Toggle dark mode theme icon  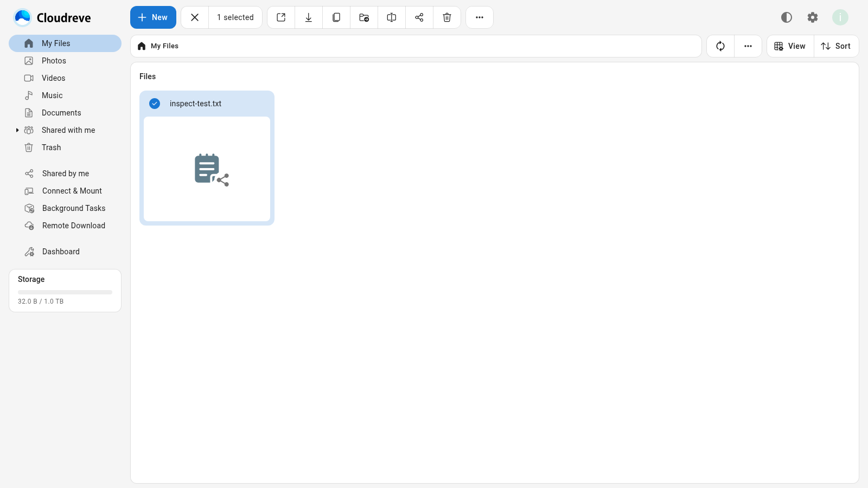point(787,17)
